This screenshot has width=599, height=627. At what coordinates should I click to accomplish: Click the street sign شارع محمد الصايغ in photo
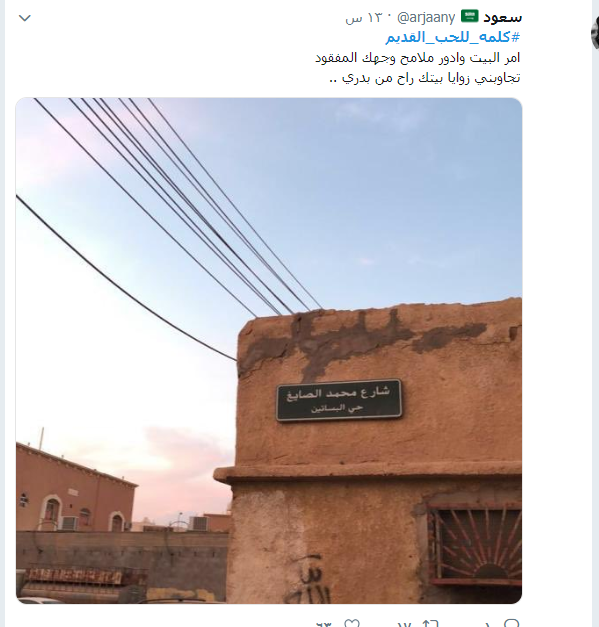click(339, 399)
